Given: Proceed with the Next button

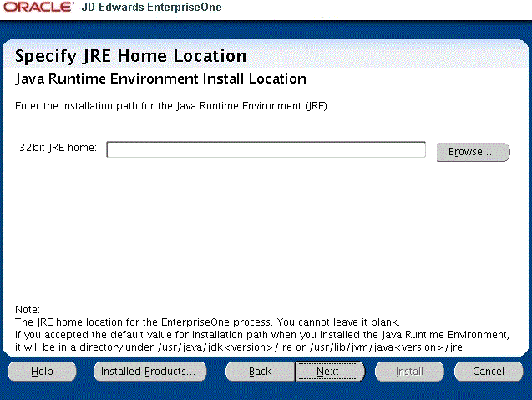Looking at the screenshot, I should pos(329,372).
